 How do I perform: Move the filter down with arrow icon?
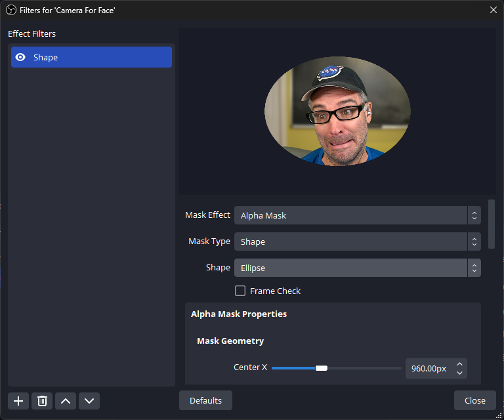click(x=89, y=401)
